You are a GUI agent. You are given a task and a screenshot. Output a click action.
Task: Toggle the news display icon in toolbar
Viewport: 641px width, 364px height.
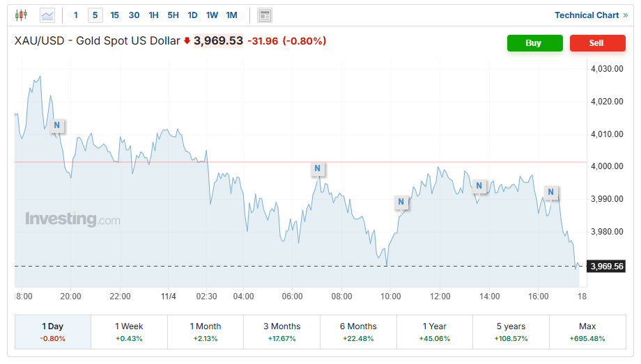point(265,15)
